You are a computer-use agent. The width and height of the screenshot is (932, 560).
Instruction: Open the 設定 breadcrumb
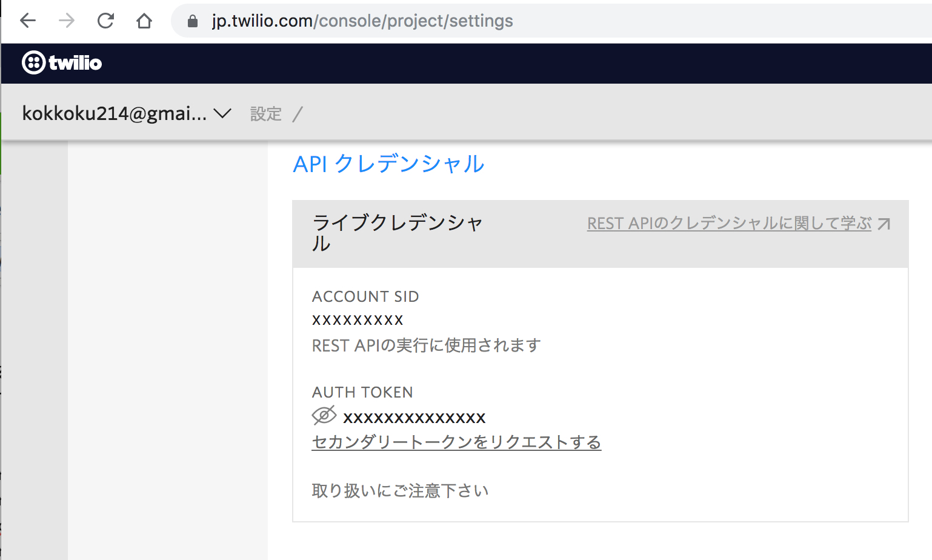coord(266,114)
